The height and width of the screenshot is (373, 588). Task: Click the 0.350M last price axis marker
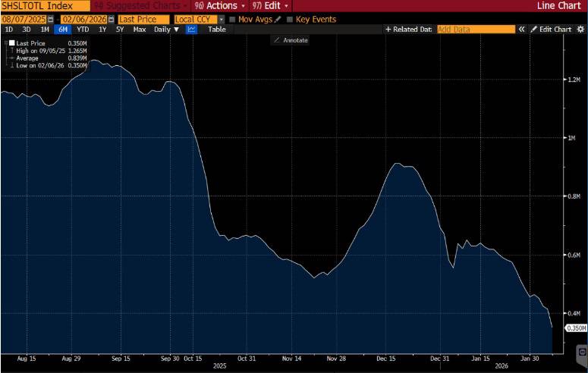(x=576, y=328)
